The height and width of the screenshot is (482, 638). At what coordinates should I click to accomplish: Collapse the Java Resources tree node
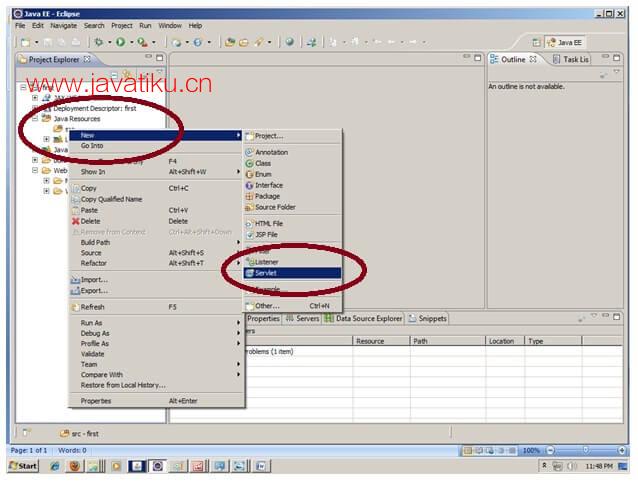tap(35, 119)
